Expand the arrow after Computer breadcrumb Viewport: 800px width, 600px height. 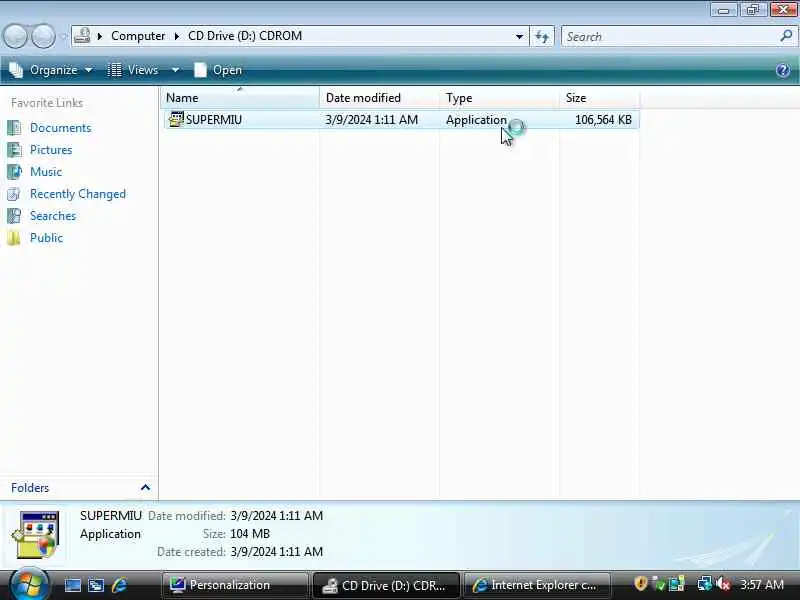(x=177, y=36)
